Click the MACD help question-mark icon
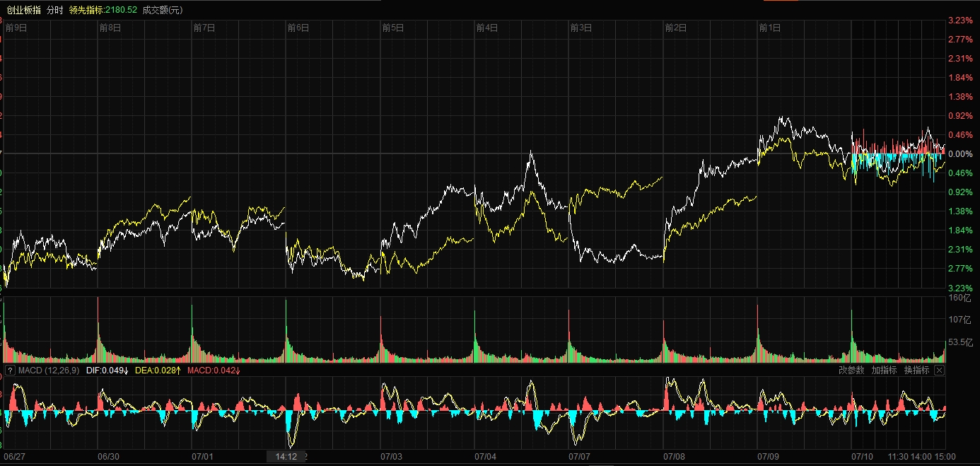The image size is (980, 466). click(x=10, y=370)
